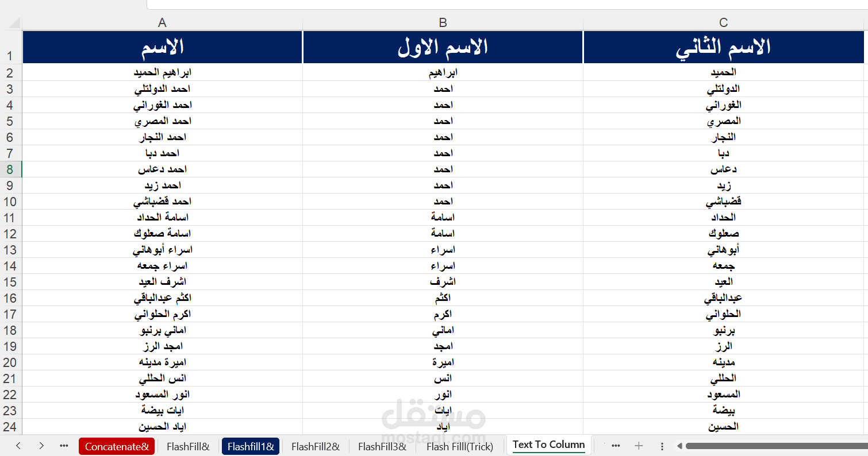Select cell احمد المصري
This screenshot has height=456, width=868.
point(162,121)
